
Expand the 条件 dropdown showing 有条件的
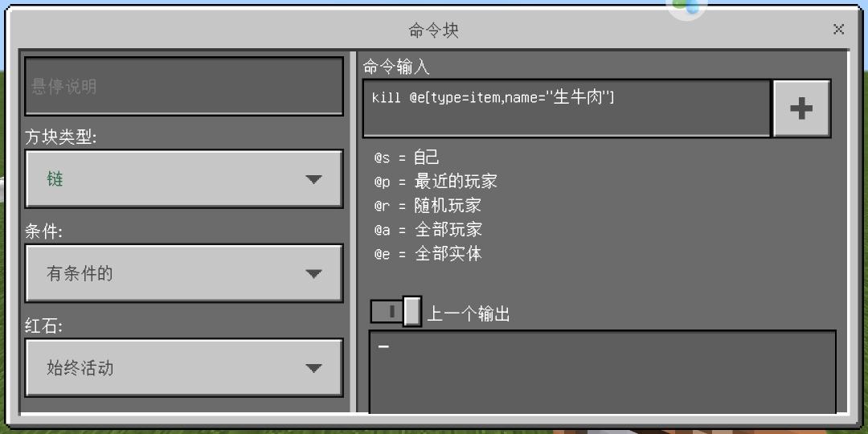[184, 273]
